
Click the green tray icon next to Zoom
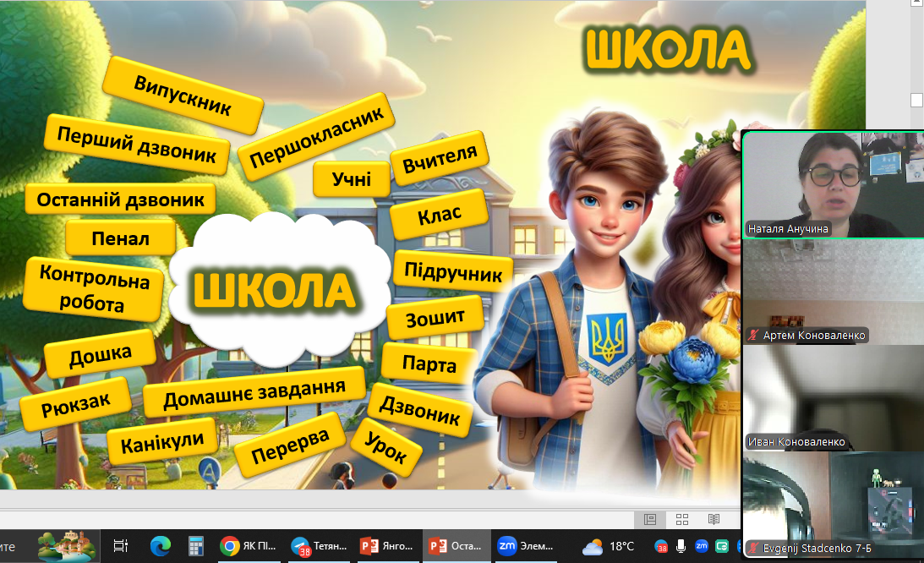pos(722,546)
